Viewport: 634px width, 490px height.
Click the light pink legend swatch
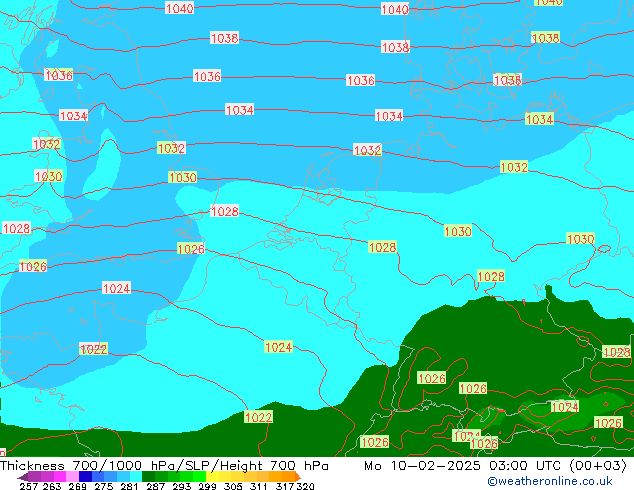pos(72,477)
